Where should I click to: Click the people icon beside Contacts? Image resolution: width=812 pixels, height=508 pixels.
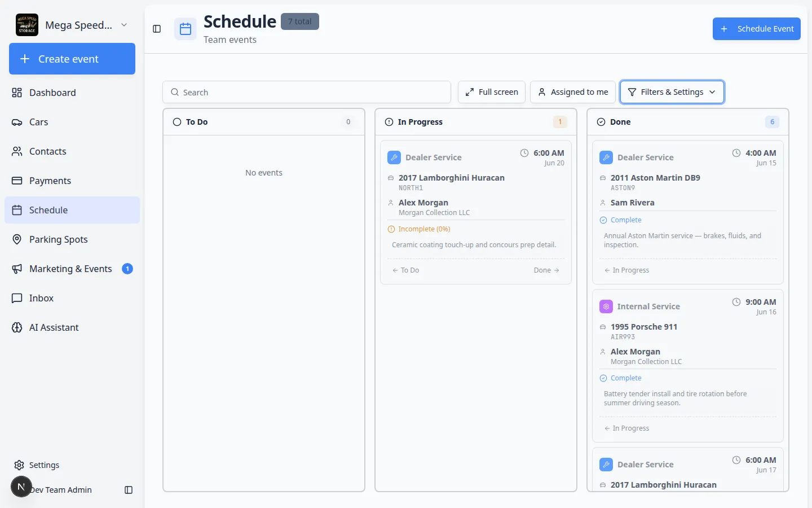17,151
